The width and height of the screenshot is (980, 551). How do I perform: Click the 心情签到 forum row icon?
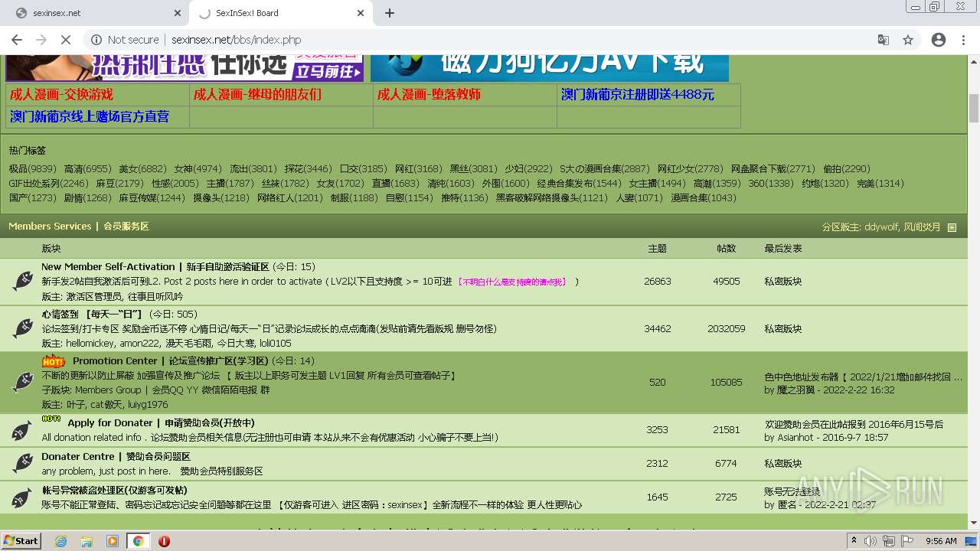pyautogui.click(x=22, y=328)
